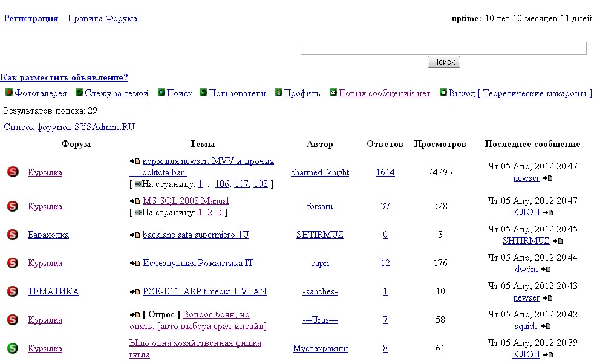Focus the search text field
Image resolution: width=594 pixels, height=364 pixels.
pos(443,48)
